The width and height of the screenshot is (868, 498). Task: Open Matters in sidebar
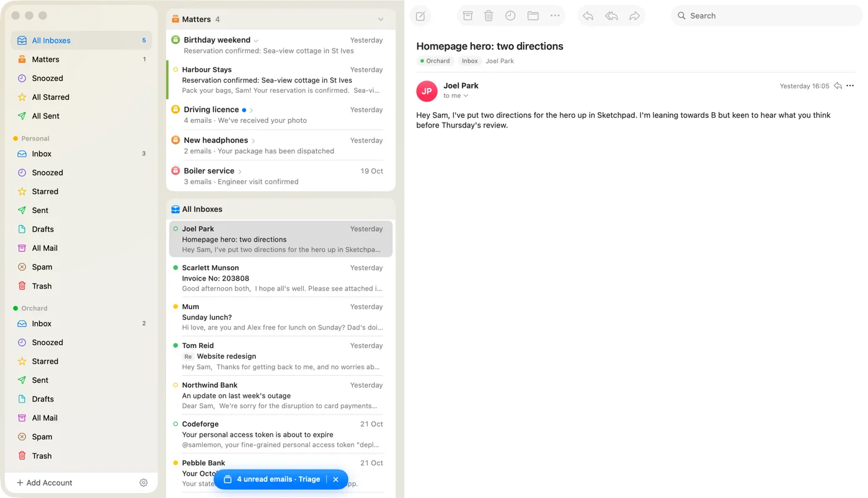(81, 59)
